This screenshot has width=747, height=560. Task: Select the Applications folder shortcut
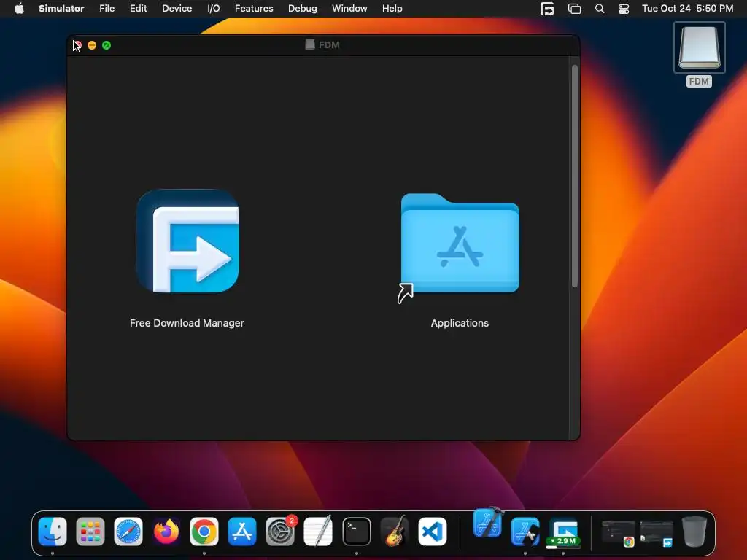pos(460,244)
